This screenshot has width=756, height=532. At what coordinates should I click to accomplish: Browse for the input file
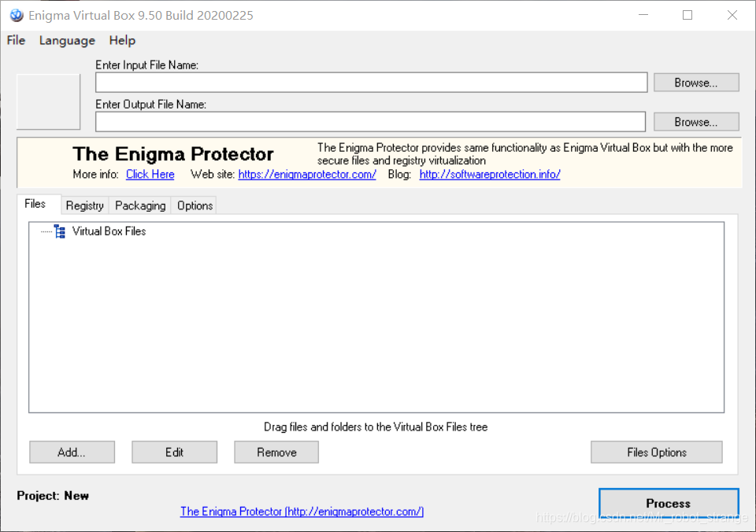click(696, 83)
